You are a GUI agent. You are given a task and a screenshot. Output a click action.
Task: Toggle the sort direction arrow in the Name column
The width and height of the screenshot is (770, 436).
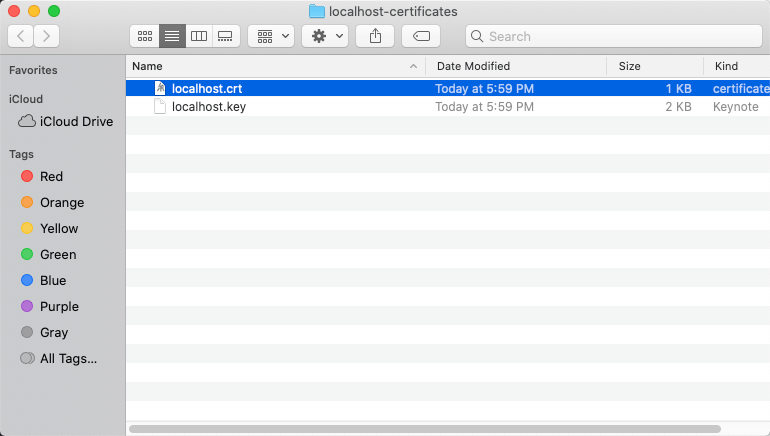[x=413, y=66]
